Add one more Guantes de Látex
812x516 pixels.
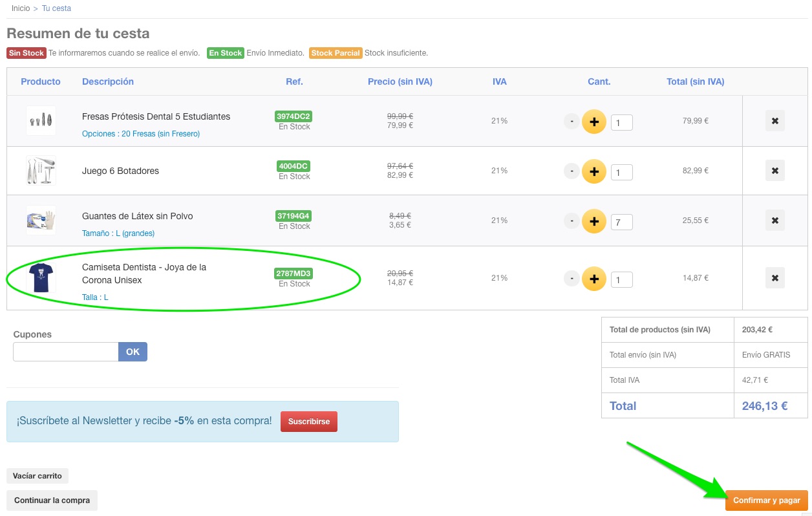(593, 222)
